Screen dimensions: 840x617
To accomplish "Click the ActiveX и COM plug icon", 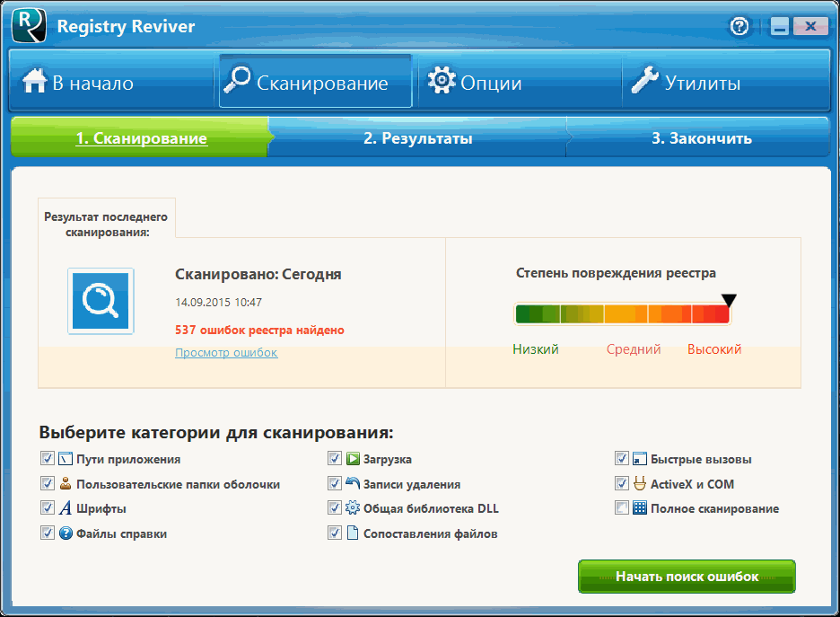I will point(640,483).
